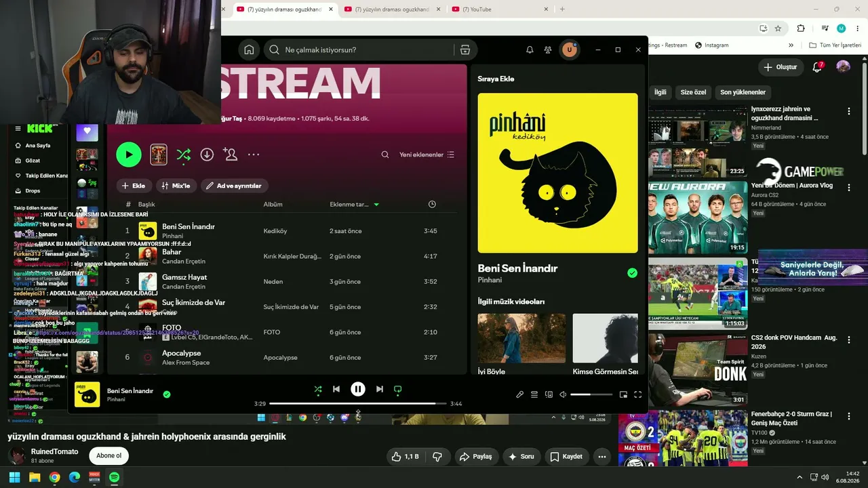Expand hidden Chrome bookmarks chevron

[791, 45]
